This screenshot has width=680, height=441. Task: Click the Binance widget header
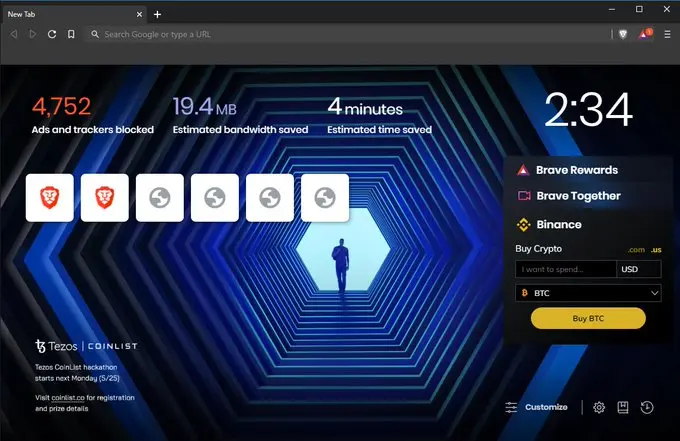coord(588,225)
